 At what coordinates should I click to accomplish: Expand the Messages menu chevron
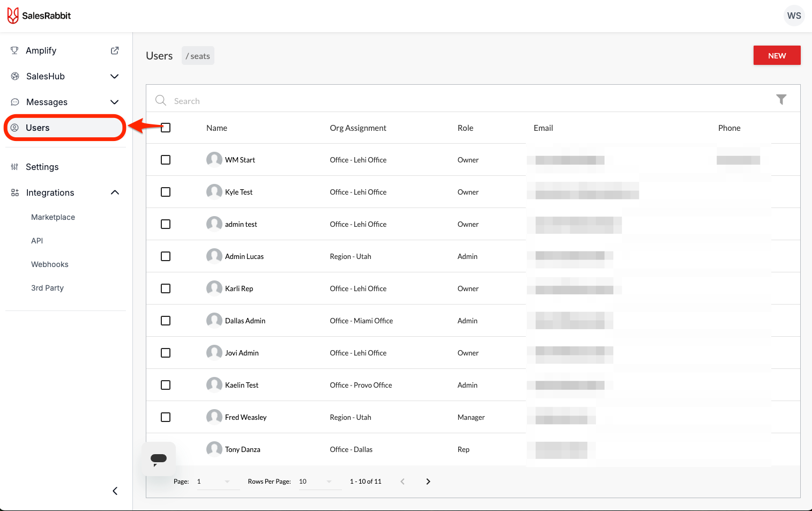coord(114,102)
